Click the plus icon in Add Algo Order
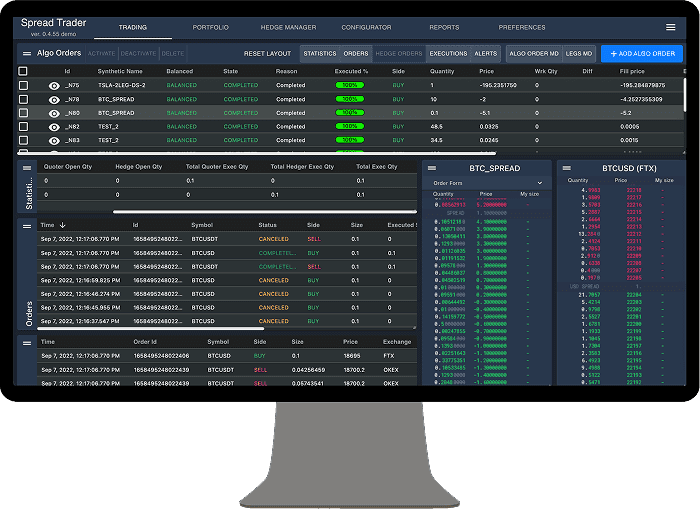This screenshot has width=700, height=509. click(614, 53)
